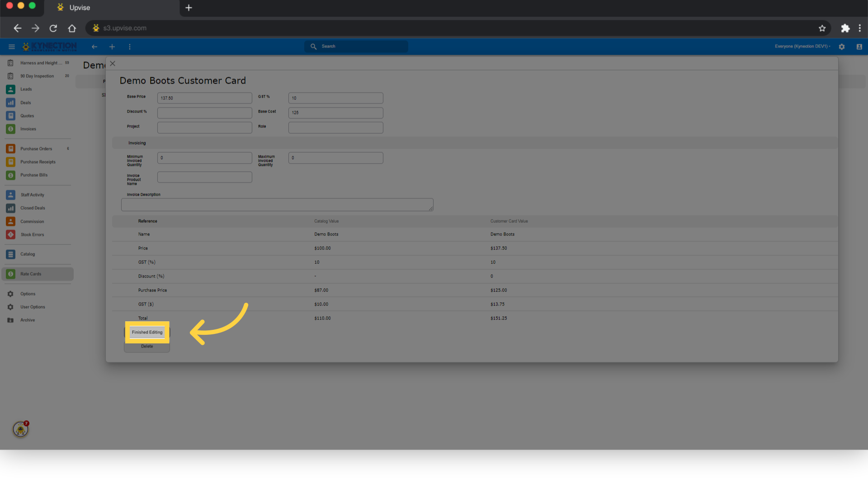Click the back arrow in the Upvise toolbar
This screenshot has width=868, height=488.
click(94, 47)
